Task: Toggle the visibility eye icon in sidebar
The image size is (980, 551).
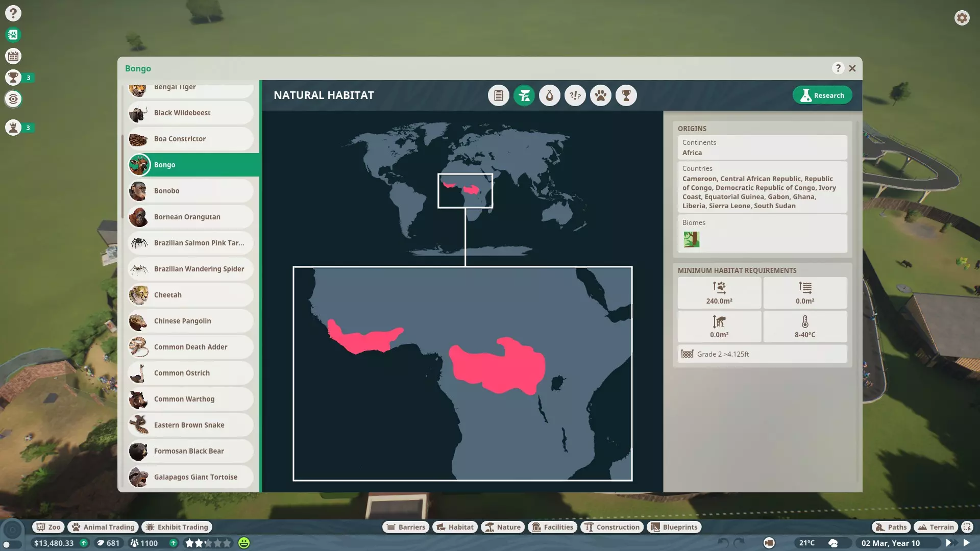Action: pyautogui.click(x=13, y=99)
